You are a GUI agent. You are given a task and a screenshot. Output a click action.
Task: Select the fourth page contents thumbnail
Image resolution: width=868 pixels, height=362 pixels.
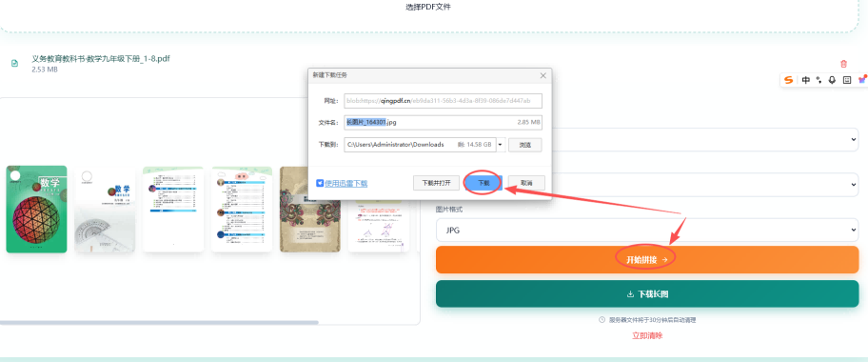coord(242,209)
